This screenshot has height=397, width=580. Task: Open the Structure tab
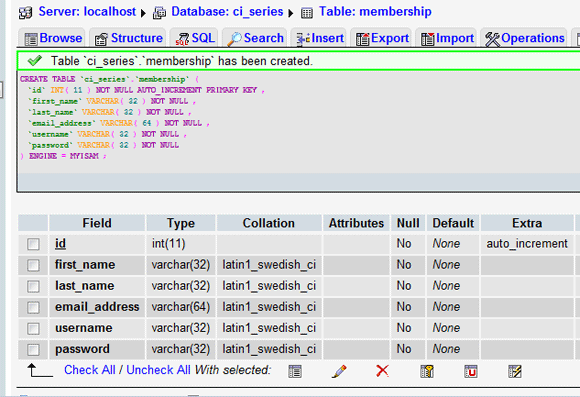pos(128,38)
